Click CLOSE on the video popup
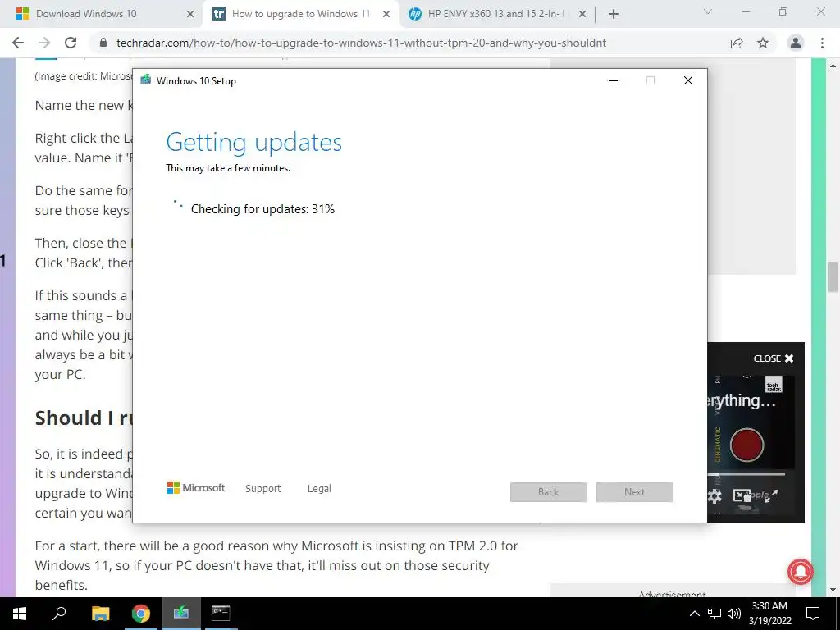 click(x=774, y=358)
